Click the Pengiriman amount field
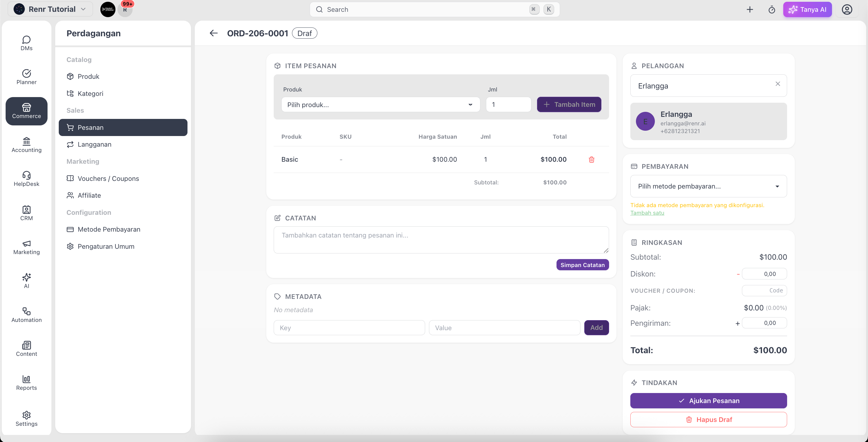Viewport: 868px width, 442px height. (x=764, y=323)
